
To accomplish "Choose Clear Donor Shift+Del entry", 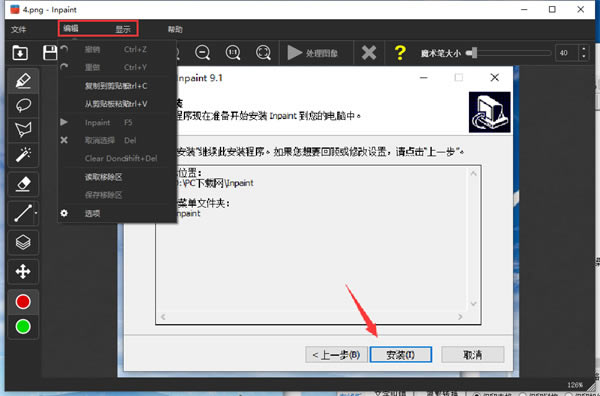I will [x=116, y=158].
